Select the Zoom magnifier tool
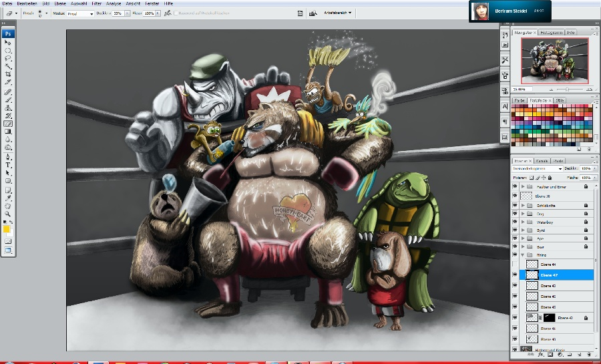 [x=8, y=214]
